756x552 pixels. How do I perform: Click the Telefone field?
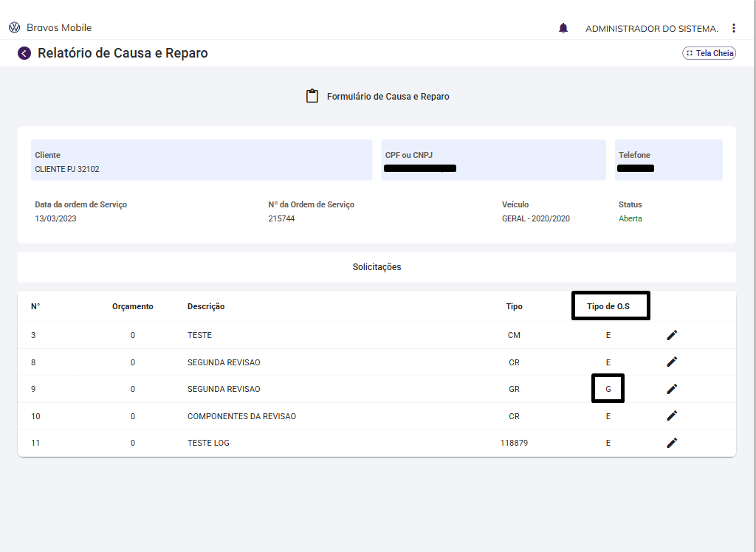668,160
